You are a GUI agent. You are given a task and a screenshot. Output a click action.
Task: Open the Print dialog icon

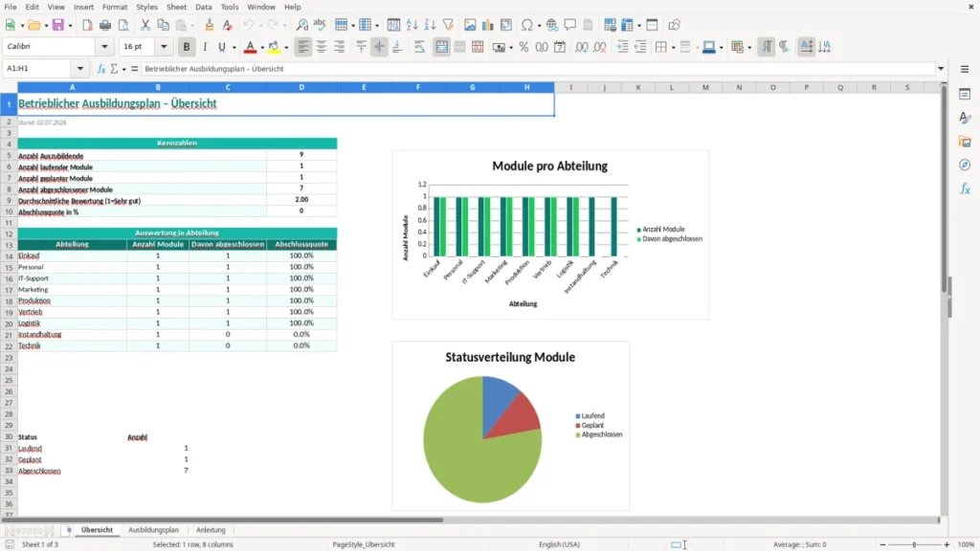click(105, 25)
